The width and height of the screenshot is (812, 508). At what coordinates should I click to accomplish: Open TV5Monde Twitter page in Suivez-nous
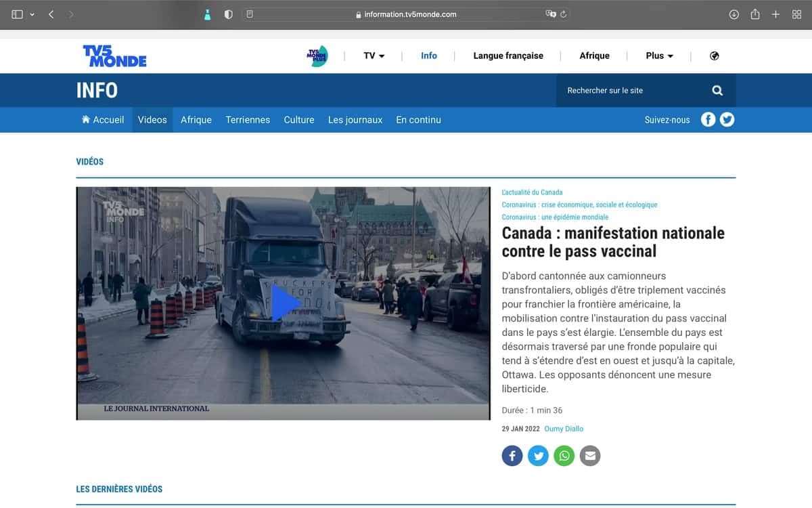pyautogui.click(x=727, y=120)
